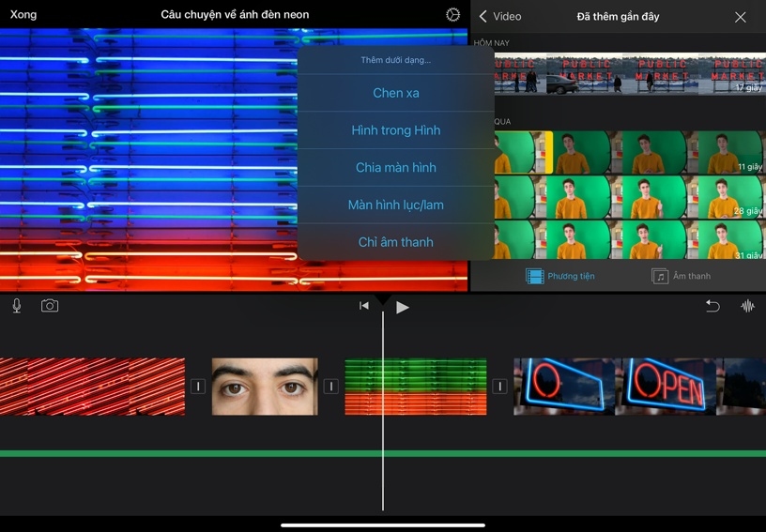Select the OPEN neon sign clip
This screenshot has height=532, width=766.
click(615, 387)
